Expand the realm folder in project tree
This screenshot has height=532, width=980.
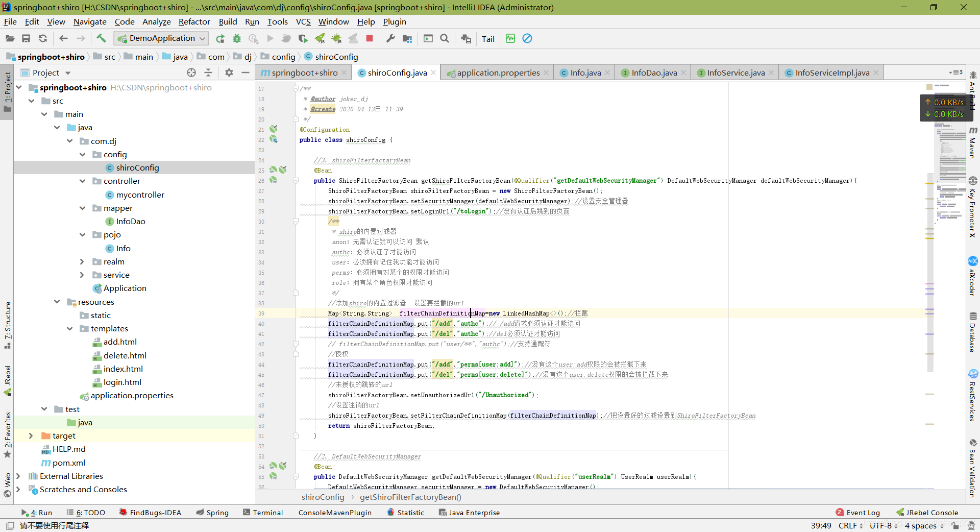tap(82, 261)
